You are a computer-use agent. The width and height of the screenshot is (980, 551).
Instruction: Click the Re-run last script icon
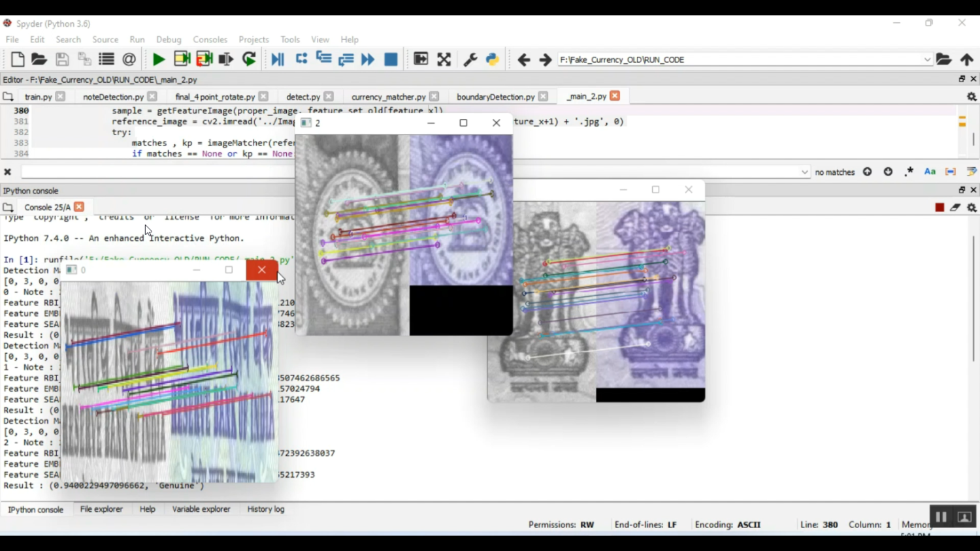249,59
